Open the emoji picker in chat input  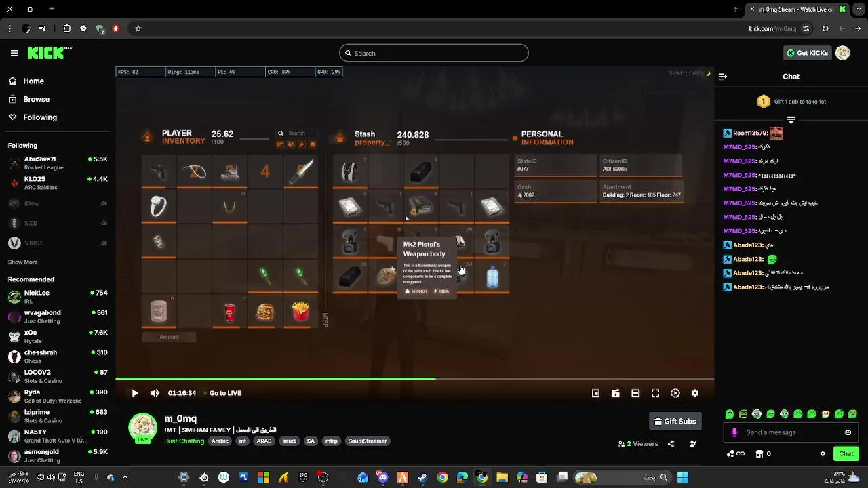click(x=848, y=432)
